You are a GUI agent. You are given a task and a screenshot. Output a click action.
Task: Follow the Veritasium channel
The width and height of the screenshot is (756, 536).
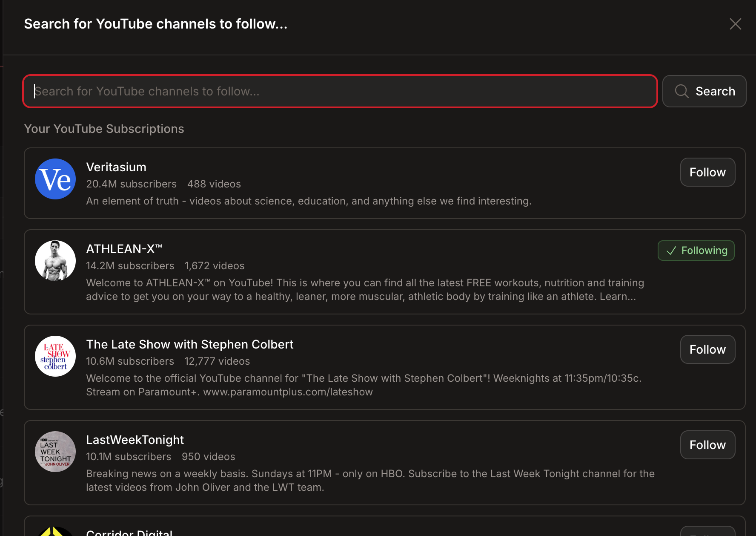tap(707, 172)
